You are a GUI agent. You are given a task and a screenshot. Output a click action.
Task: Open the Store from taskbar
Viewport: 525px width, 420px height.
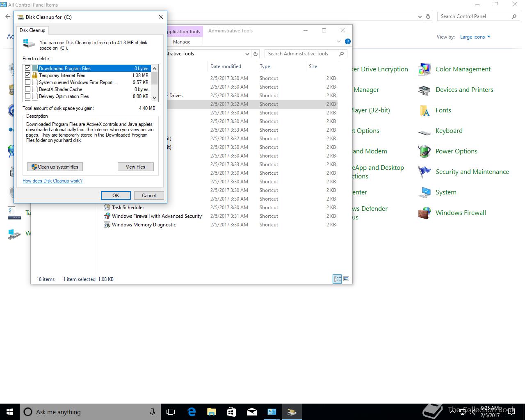coord(231,412)
